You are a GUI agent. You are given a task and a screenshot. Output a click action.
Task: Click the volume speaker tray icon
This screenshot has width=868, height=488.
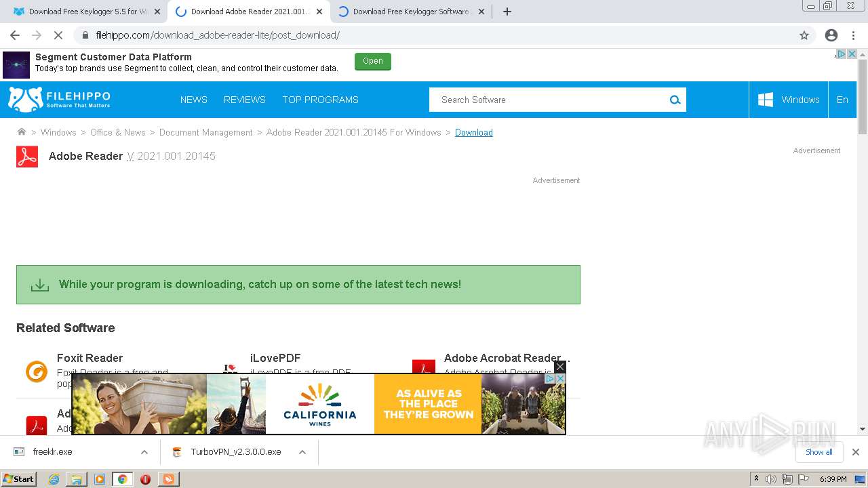pos(770,479)
